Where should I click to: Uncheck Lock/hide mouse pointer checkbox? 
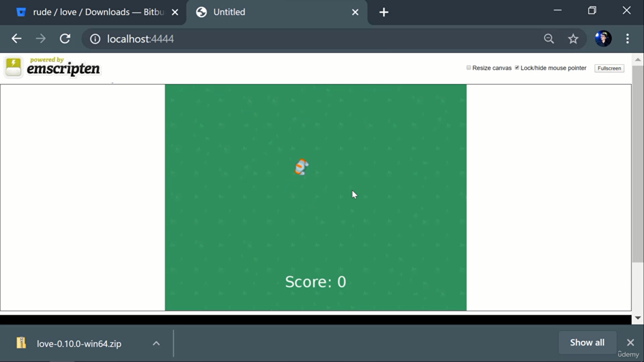click(517, 68)
